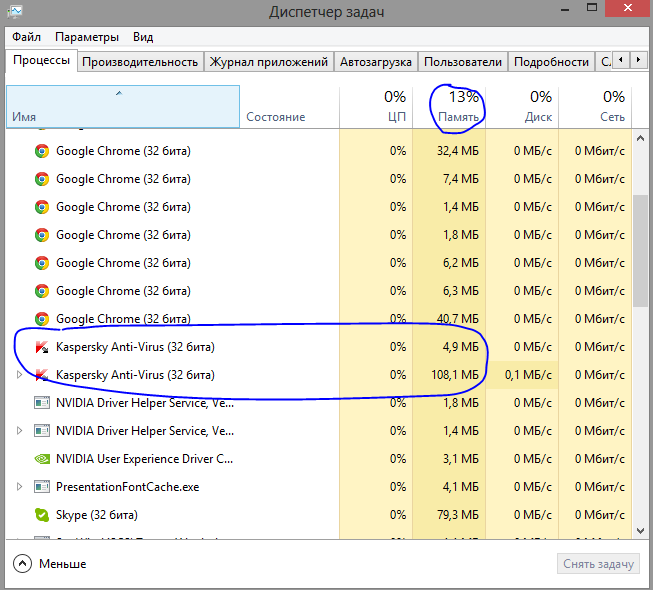
Task: Expand the PresentationFontCache.exe process
Action: pyautogui.click(x=19, y=487)
